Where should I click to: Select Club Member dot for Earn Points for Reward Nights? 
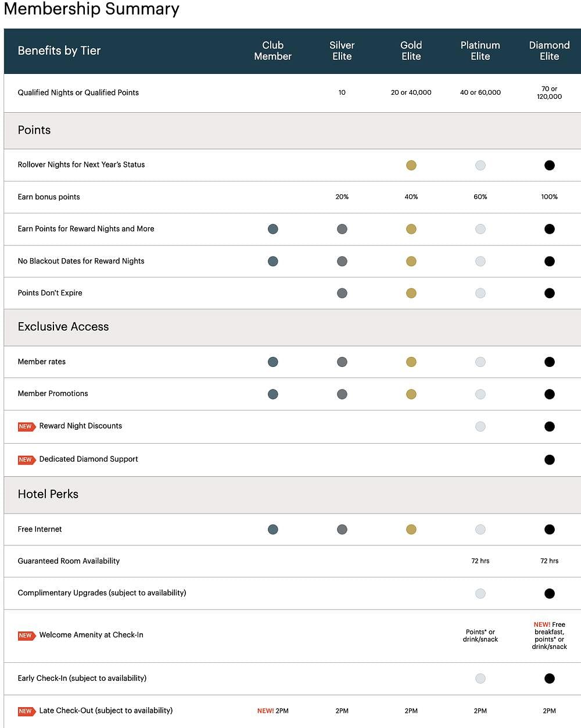[x=273, y=229]
